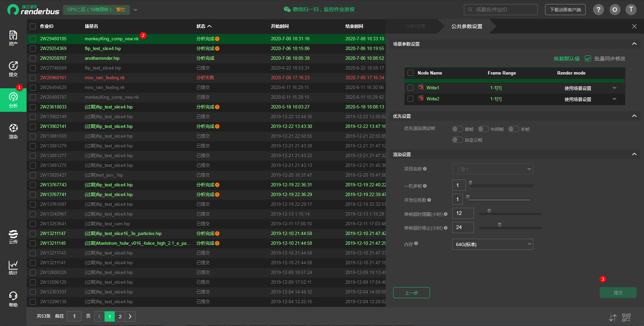
Task: Switch to the 分析结果 tab
Action: click(415, 26)
